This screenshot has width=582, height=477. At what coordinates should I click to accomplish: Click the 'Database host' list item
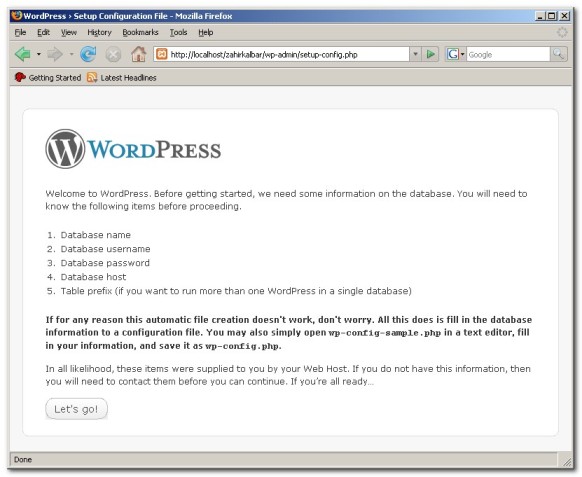(94, 277)
